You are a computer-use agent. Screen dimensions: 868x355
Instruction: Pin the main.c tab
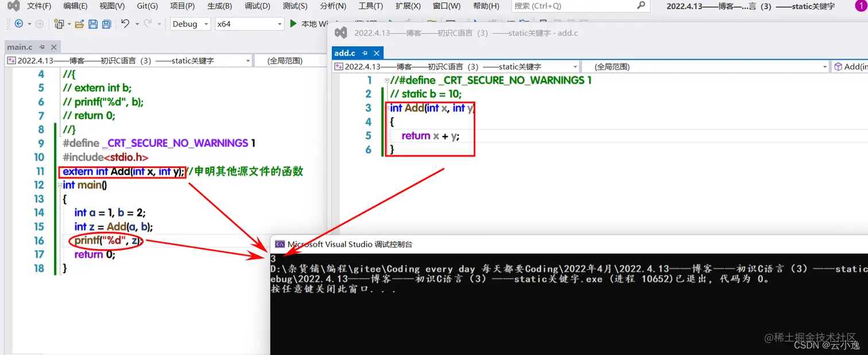tap(42, 47)
